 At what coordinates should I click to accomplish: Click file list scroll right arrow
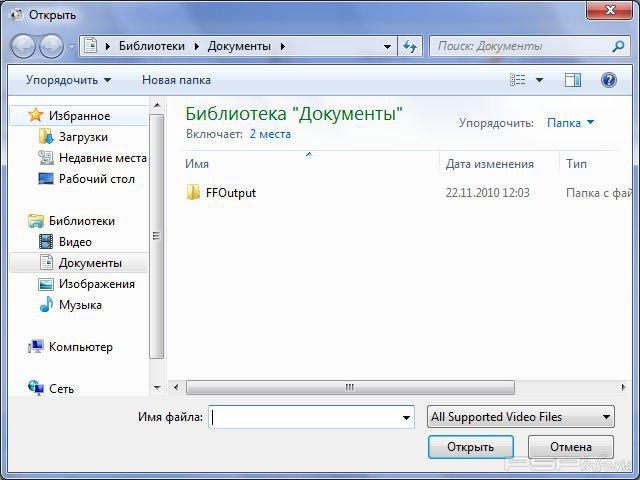pos(623,387)
